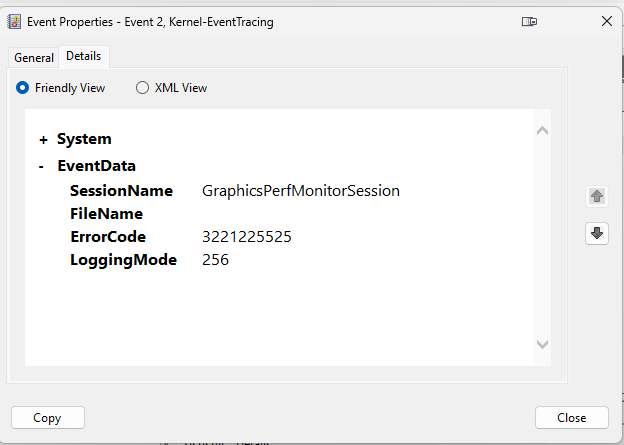Select the error code value 3221225525

point(247,237)
